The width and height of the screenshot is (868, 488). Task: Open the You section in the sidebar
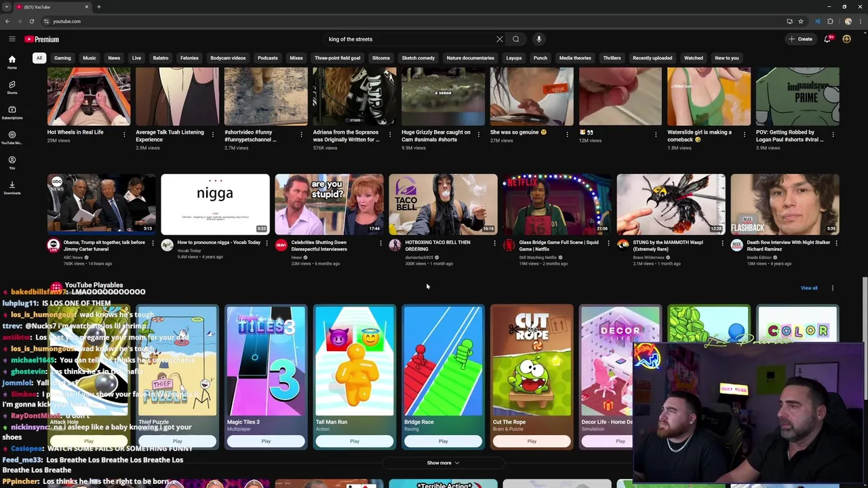click(x=12, y=163)
